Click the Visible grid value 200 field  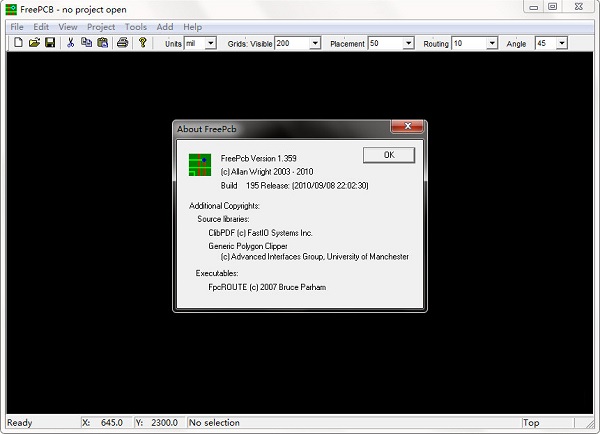pos(292,43)
